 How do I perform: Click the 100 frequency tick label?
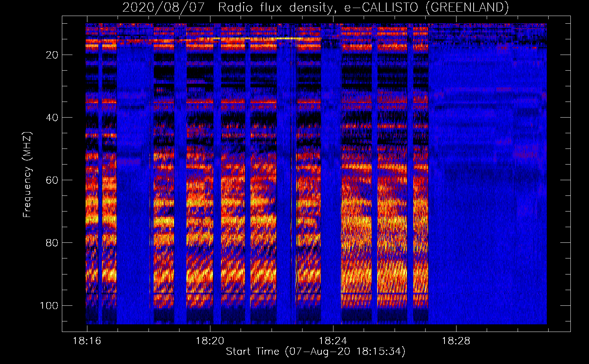pyautogui.click(x=49, y=305)
